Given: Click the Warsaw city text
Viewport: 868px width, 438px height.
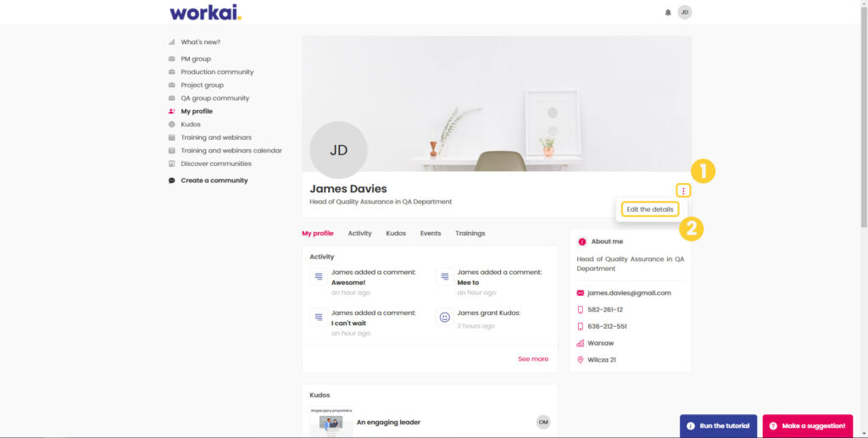Looking at the screenshot, I should [601, 343].
